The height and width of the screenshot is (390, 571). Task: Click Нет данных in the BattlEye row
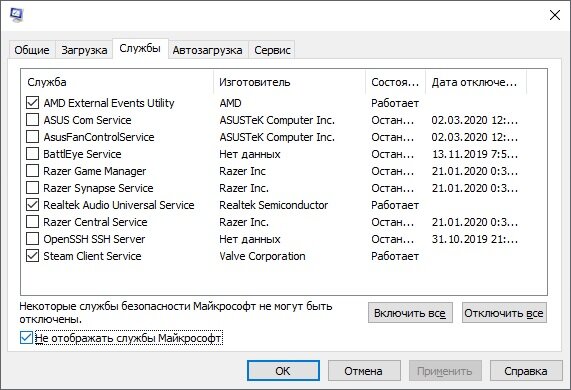[x=250, y=154]
